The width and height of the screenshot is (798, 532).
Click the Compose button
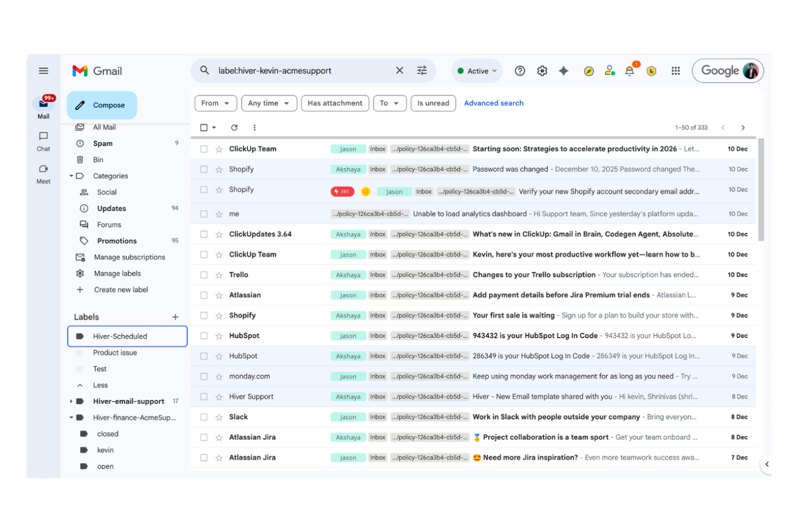[x=102, y=105]
